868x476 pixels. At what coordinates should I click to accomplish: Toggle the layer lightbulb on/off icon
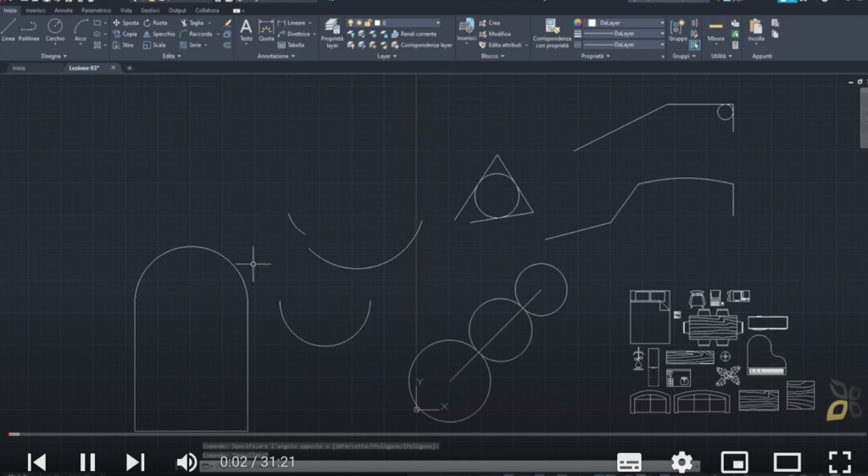pos(350,23)
